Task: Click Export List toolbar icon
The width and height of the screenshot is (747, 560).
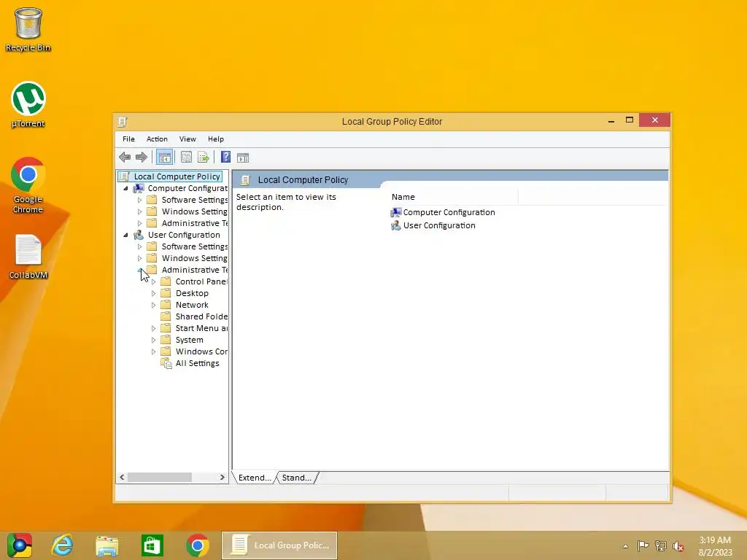Action: 204,157
